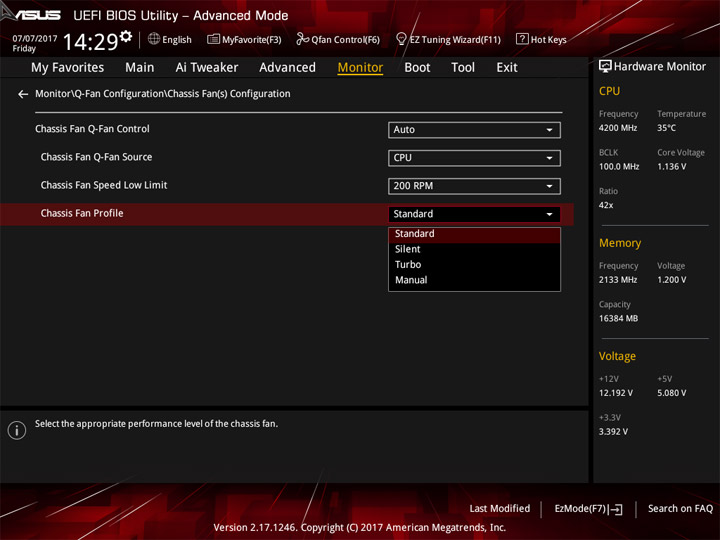Click Capacity value 16384 MB
Screen dimensions: 720x540
618,318
